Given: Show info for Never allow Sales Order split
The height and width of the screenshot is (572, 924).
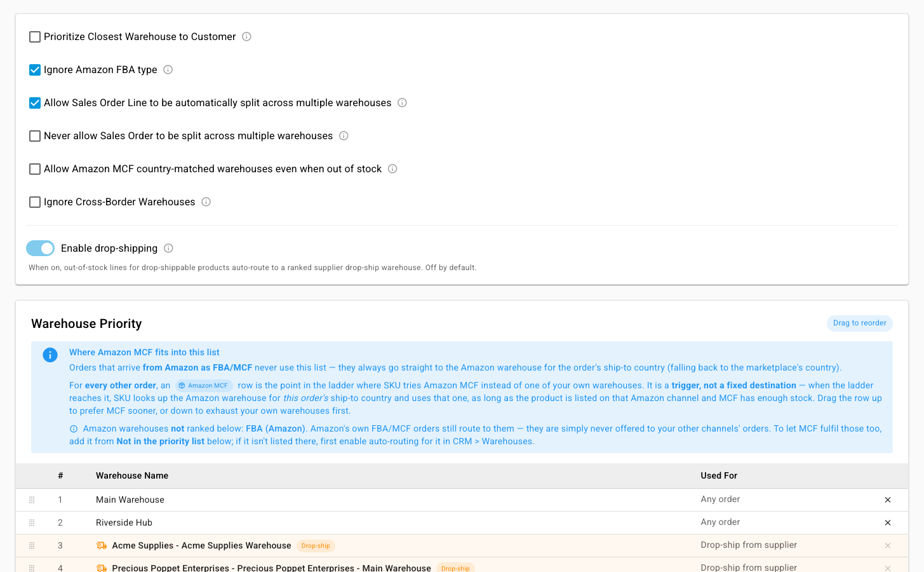Looking at the screenshot, I should 344,136.
